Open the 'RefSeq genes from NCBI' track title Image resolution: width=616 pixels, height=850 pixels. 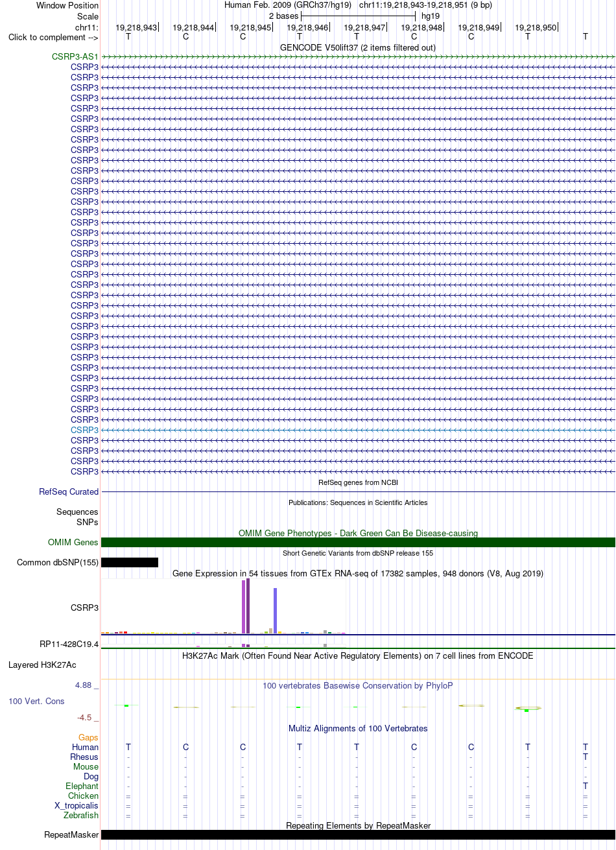tap(358, 482)
